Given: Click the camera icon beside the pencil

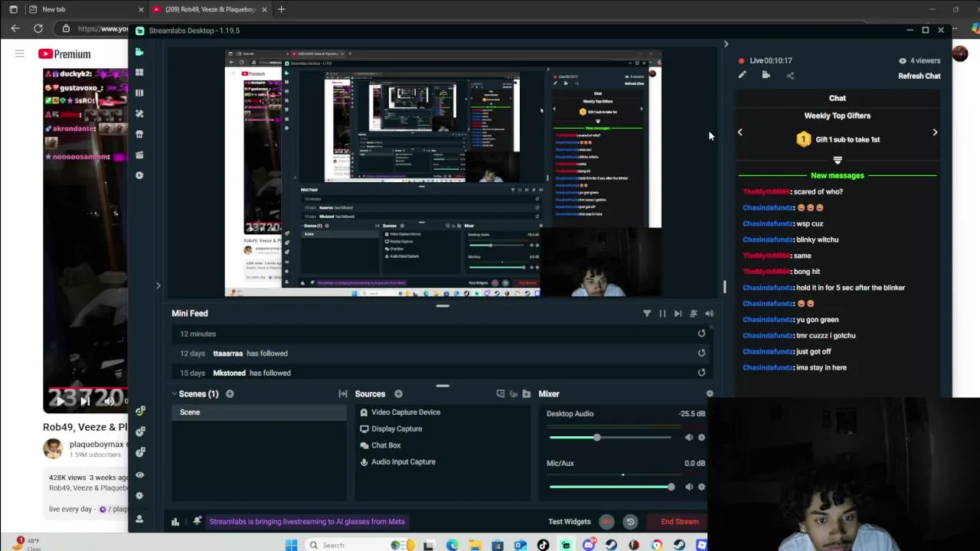Looking at the screenshot, I should tap(766, 75).
